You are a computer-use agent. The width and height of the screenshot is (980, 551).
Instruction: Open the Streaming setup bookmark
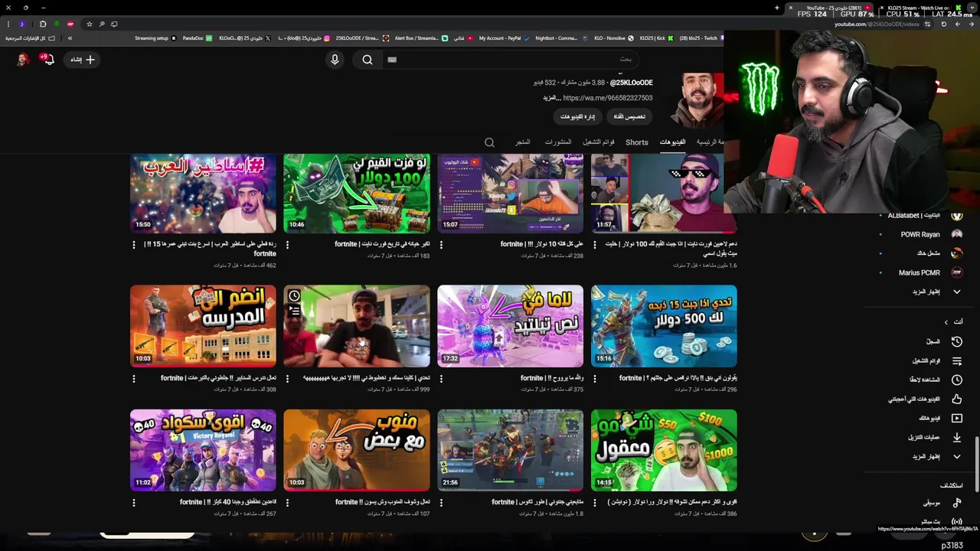click(x=155, y=38)
